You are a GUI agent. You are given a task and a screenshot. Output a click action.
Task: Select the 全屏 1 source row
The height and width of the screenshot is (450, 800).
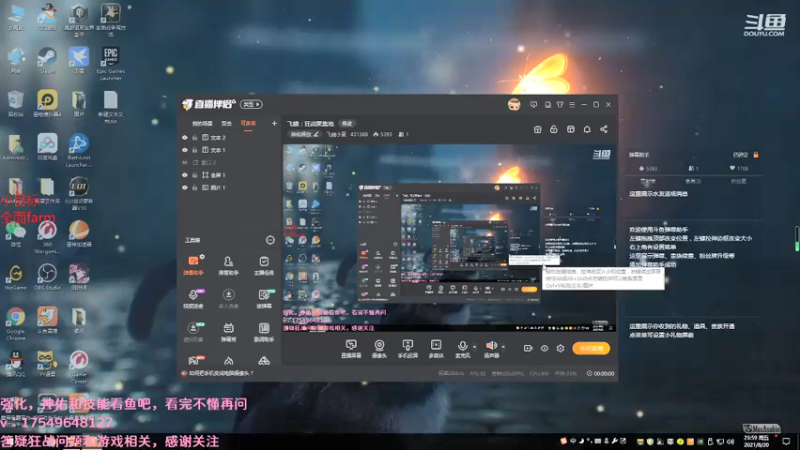[229, 175]
